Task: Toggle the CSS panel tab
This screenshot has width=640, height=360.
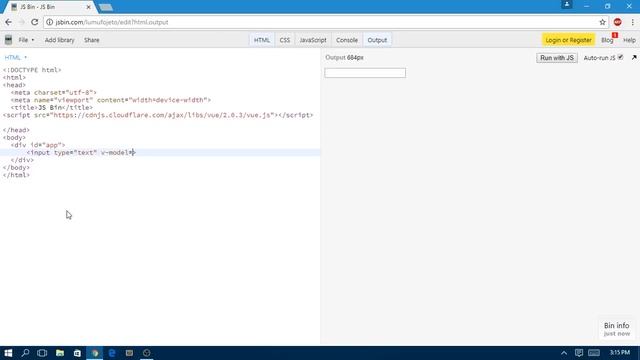Action: point(284,40)
